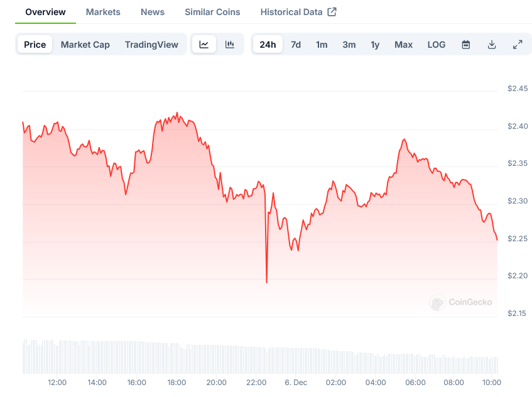Image resolution: width=532 pixels, height=397 pixels.
Task: Toggle LOG scale on the chart
Action: click(437, 45)
